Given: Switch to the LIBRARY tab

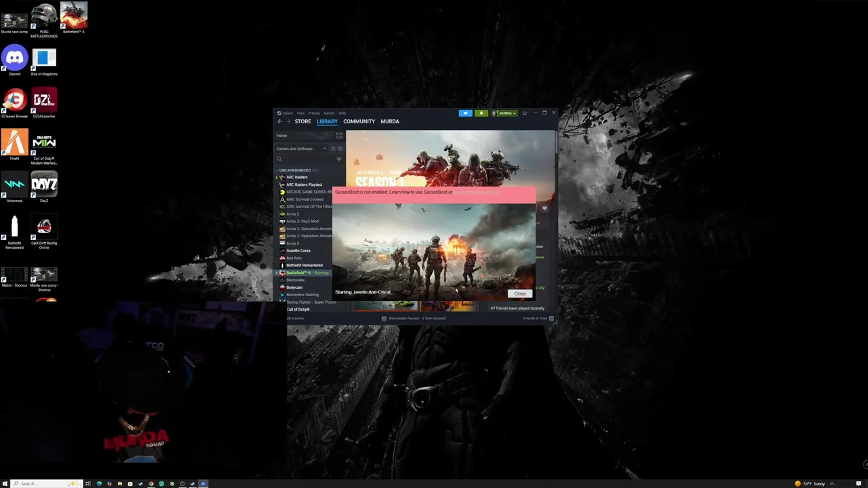Looking at the screenshot, I should pos(327,121).
